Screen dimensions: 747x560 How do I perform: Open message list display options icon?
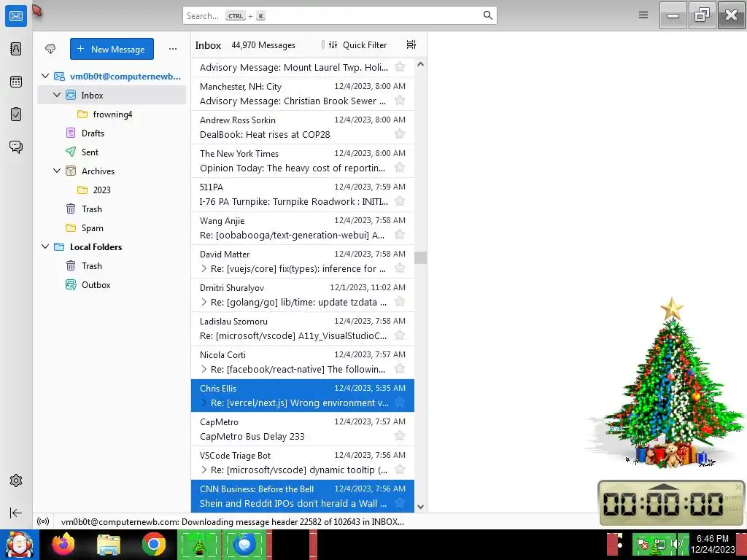coord(411,44)
